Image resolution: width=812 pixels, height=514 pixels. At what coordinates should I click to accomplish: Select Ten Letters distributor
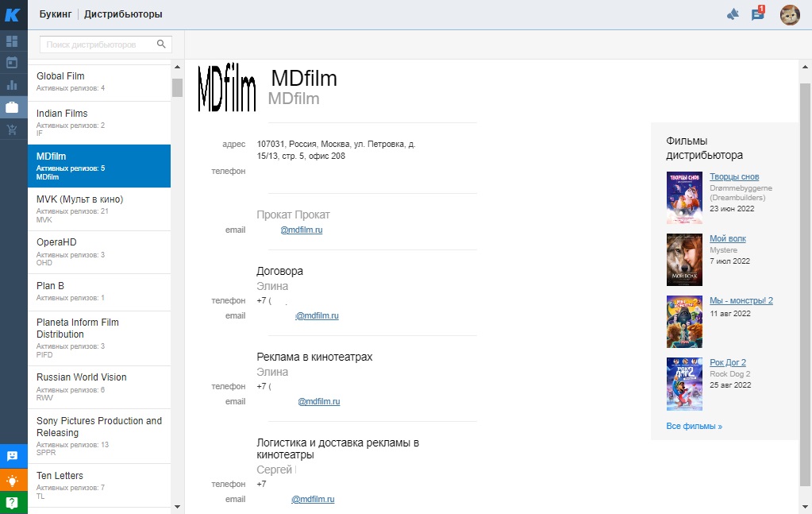(x=99, y=485)
